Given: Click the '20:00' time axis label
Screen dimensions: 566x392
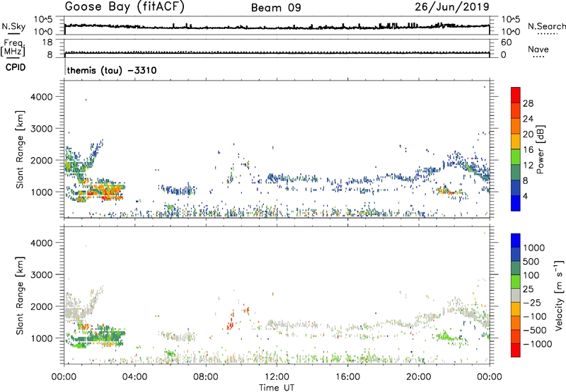Looking at the screenshot, I should [418, 377].
